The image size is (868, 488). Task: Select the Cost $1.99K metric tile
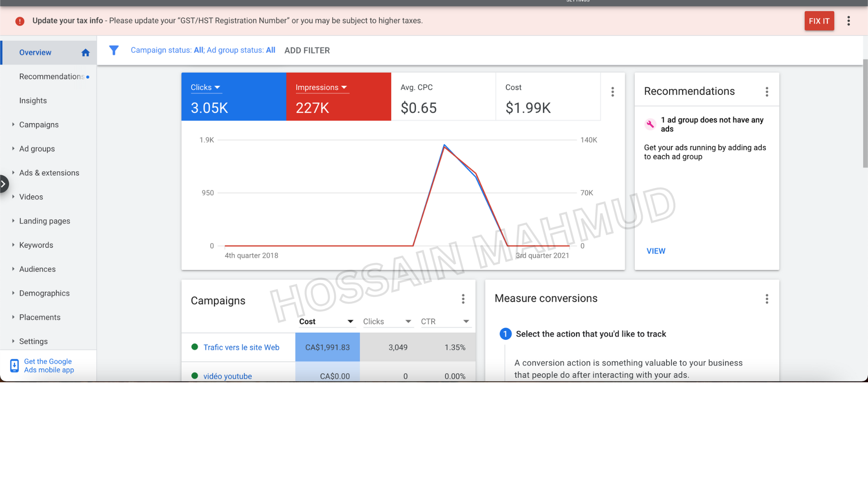click(548, 97)
